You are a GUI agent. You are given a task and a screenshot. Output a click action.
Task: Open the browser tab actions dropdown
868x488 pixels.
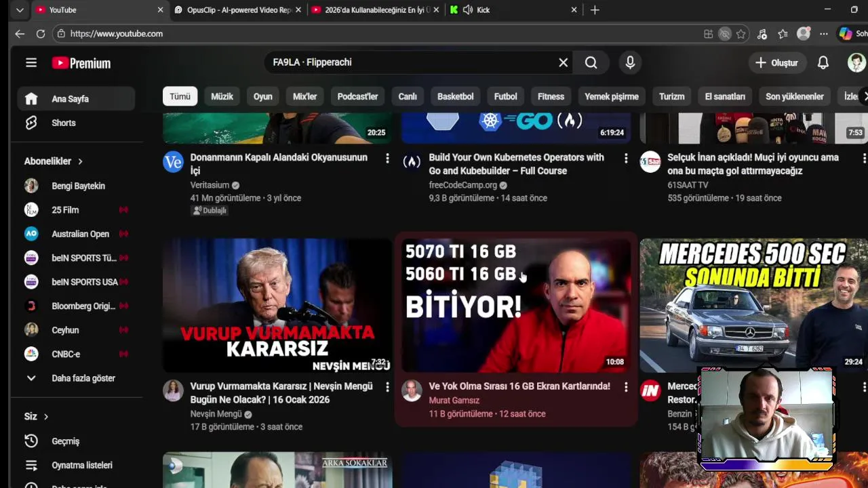pos(20,9)
